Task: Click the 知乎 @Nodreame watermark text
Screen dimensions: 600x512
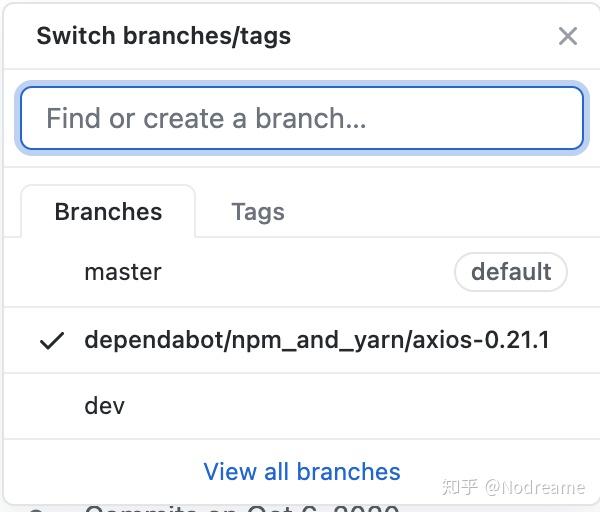Action: [514, 488]
